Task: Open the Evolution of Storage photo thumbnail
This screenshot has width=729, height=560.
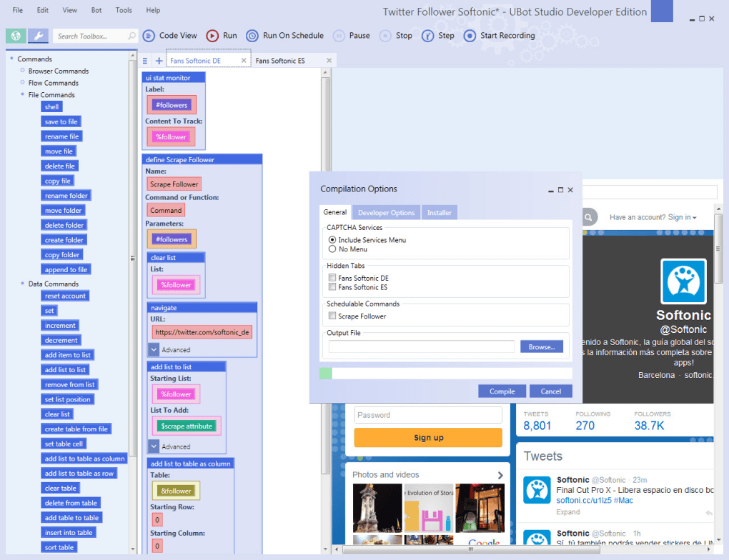Action: point(429,508)
